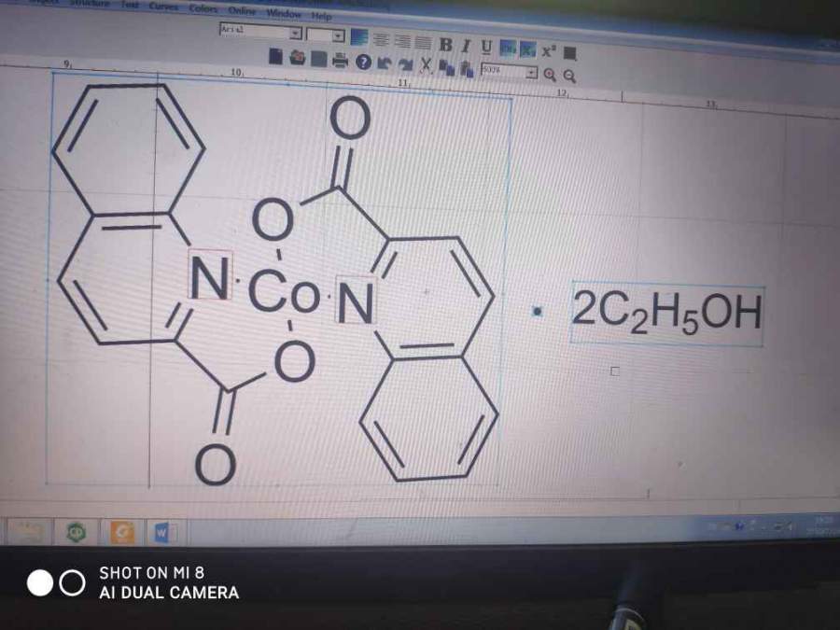Select the right N atom label
The width and height of the screenshot is (840, 630).
pyautogui.click(x=356, y=300)
